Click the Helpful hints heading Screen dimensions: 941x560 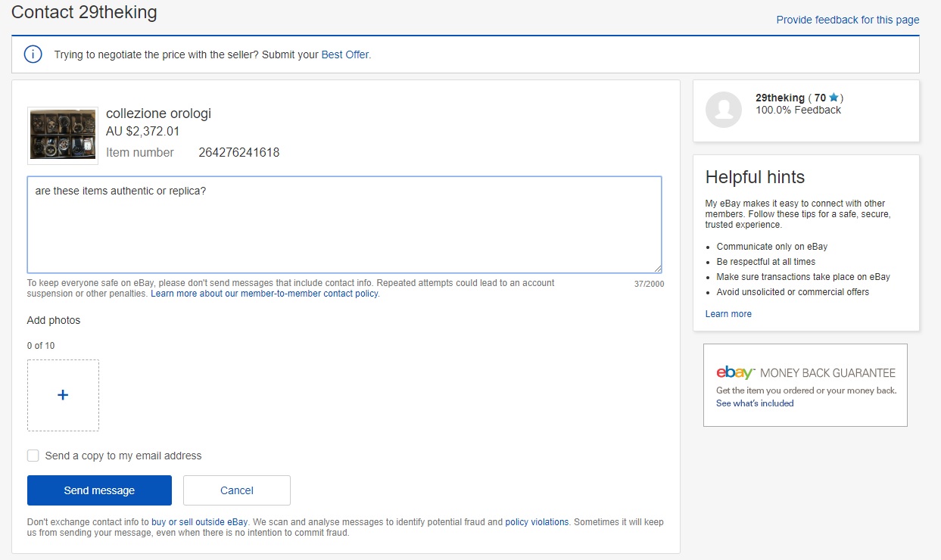(755, 177)
